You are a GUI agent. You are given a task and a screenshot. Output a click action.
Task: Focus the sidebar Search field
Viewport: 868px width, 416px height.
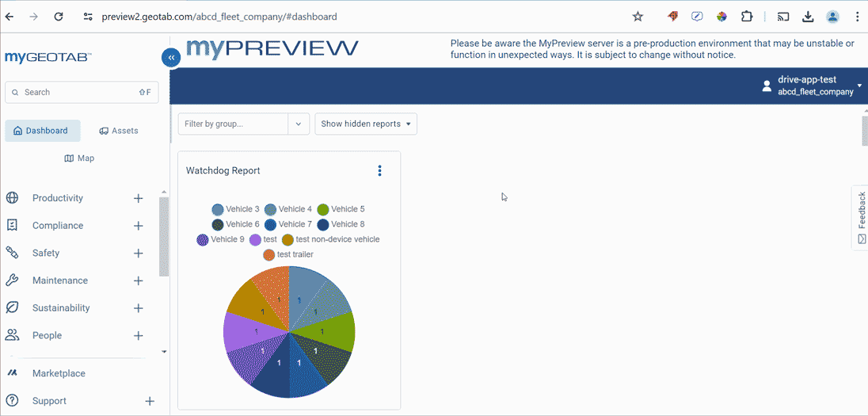pos(82,92)
